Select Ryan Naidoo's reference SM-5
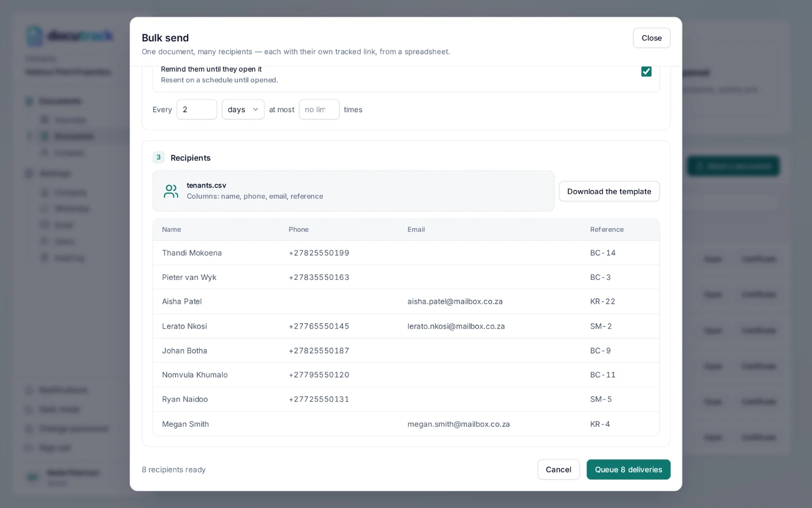812x508 pixels. tap(601, 399)
